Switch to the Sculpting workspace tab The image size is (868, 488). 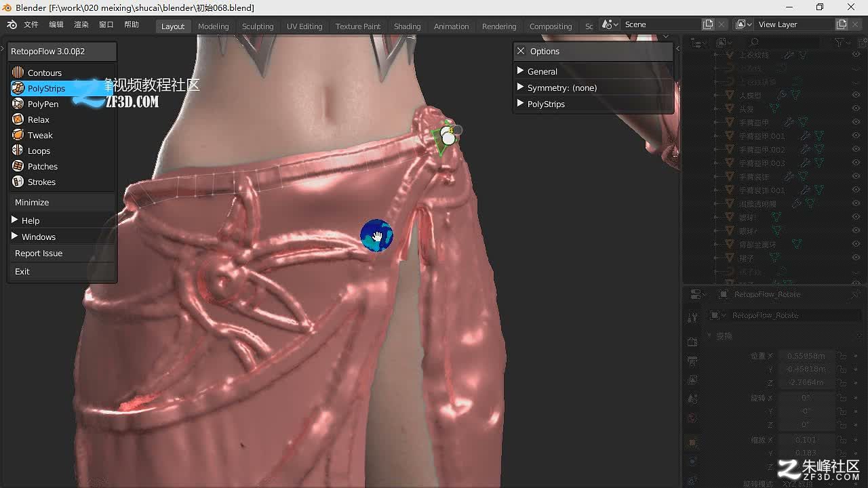point(258,26)
